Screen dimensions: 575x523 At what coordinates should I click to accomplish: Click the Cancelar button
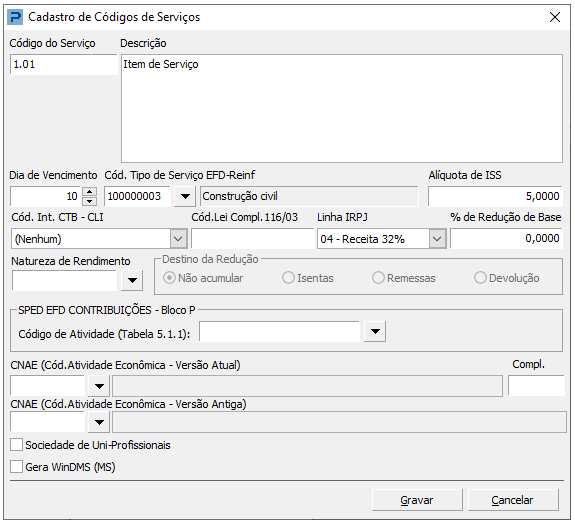tap(513, 500)
